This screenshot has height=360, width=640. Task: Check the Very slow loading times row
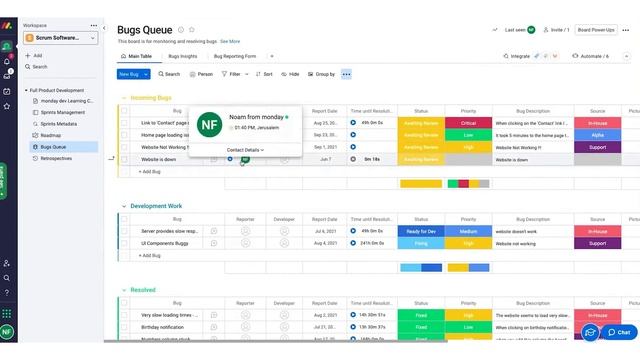(124, 315)
